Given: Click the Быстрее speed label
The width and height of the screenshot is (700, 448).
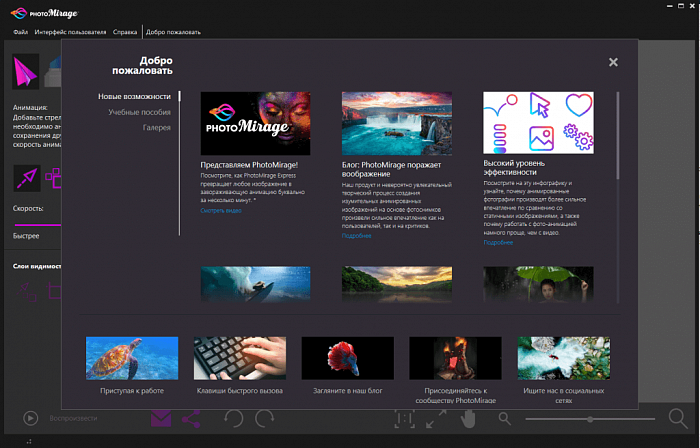Looking at the screenshot, I should click(26, 236).
